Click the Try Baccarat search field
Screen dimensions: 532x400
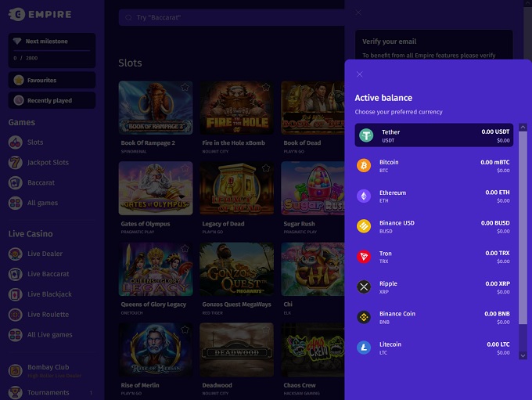pyautogui.click(x=232, y=18)
